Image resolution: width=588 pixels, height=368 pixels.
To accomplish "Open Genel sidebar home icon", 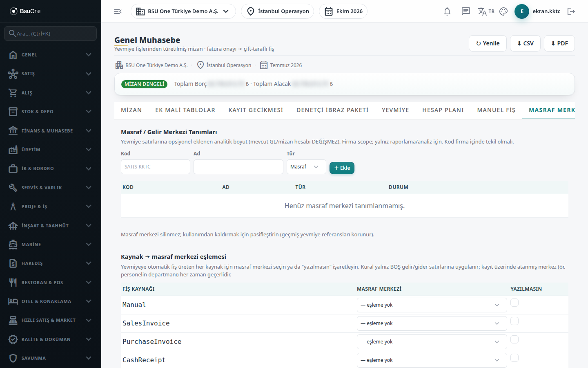I will tap(13, 55).
